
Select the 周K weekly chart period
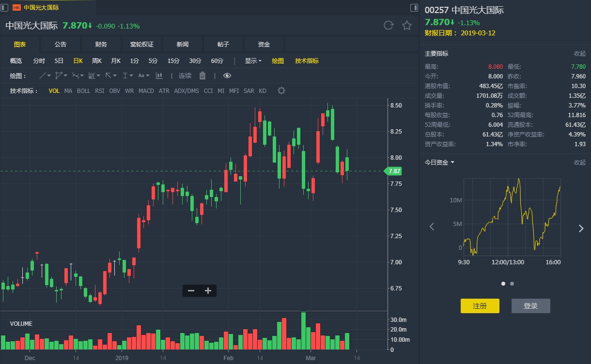[97, 61]
